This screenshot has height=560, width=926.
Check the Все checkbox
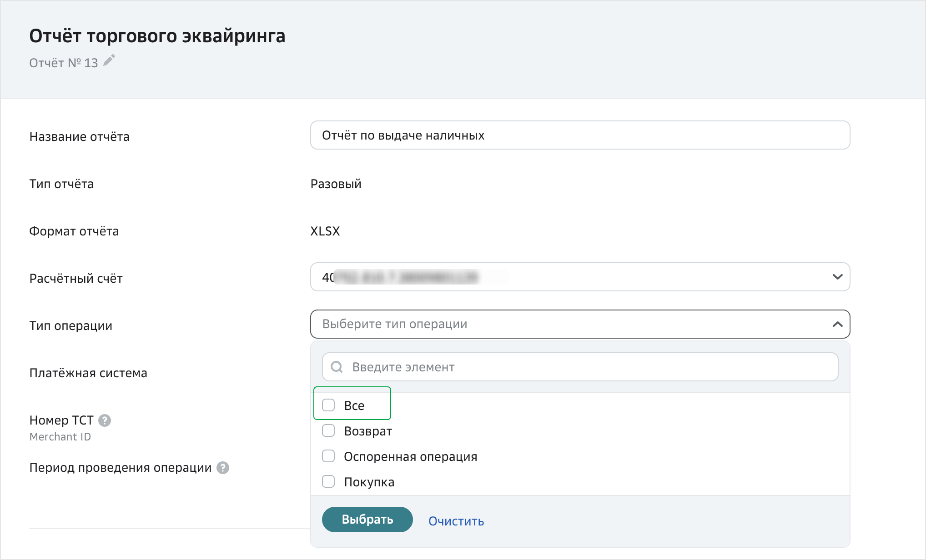coord(328,405)
